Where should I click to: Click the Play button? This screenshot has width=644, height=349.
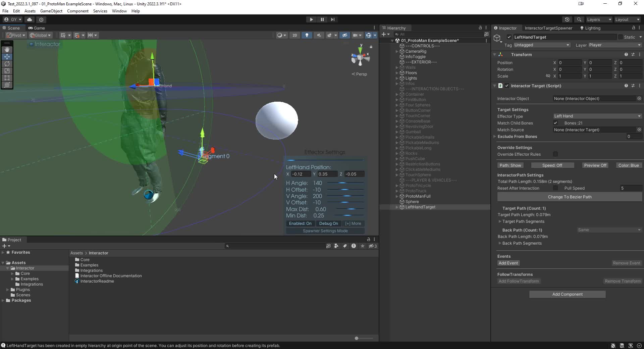pyautogui.click(x=311, y=19)
